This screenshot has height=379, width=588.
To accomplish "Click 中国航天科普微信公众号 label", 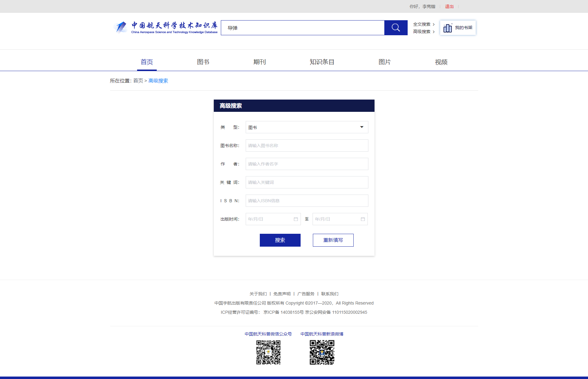I will (x=268, y=334).
